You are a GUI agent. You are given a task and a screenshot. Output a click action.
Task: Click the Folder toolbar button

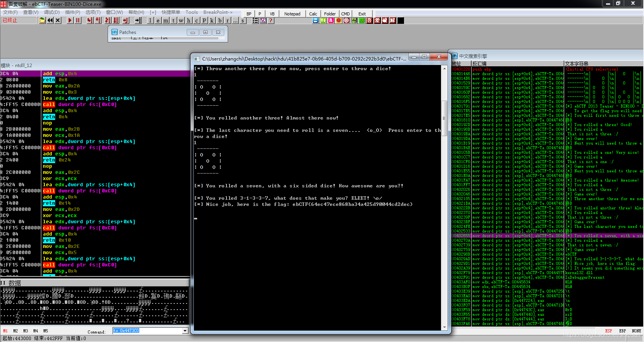coord(330,14)
